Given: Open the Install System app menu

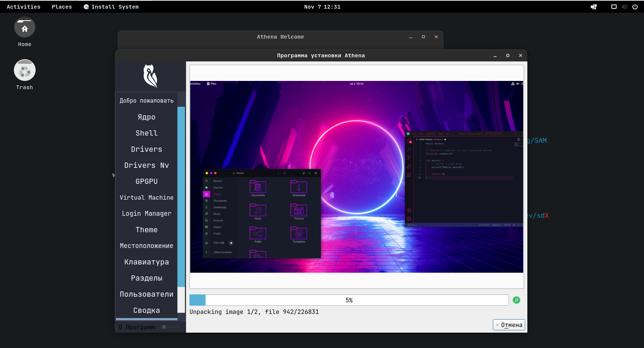Looking at the screenshot, I should point(111,7).
